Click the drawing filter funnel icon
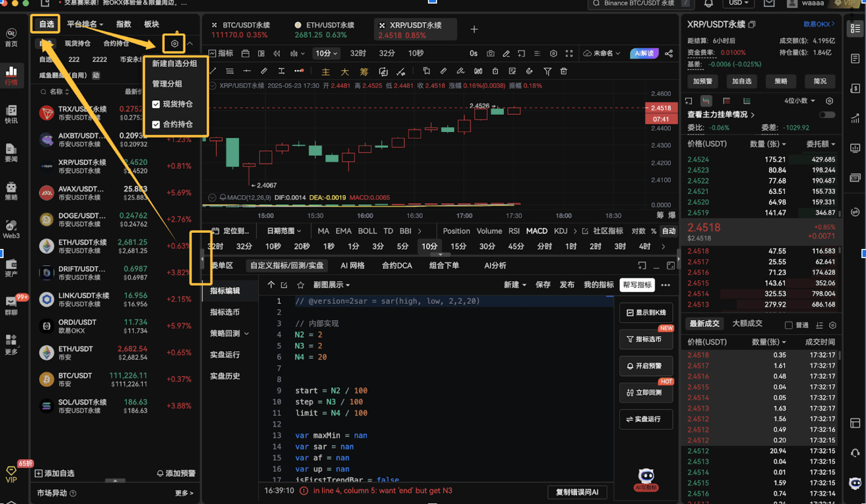866x504 pixels. tap(547, 71)
